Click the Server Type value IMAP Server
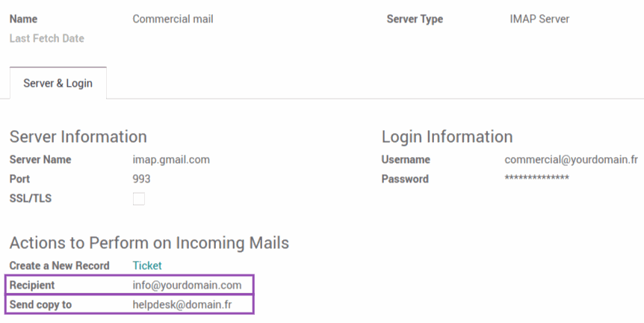This screenshot has width=644, height=323. tap(539, 19)
